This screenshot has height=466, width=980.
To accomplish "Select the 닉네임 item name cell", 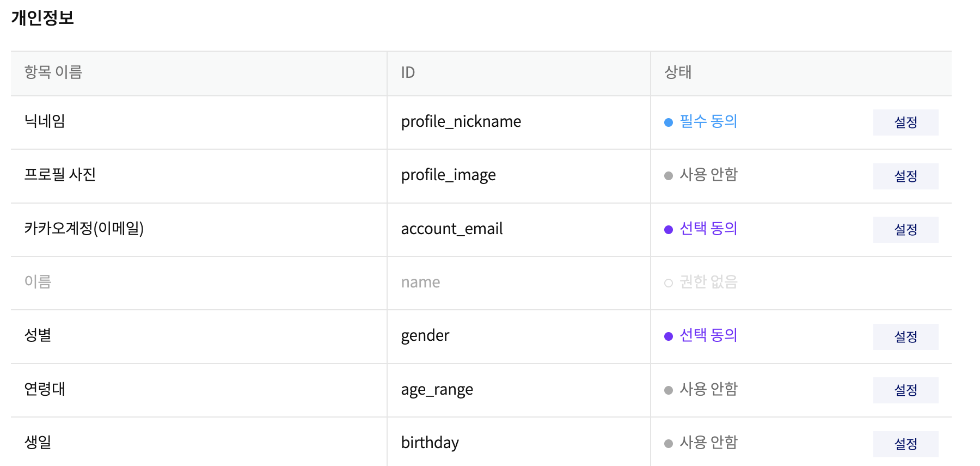I will point(199,122).
